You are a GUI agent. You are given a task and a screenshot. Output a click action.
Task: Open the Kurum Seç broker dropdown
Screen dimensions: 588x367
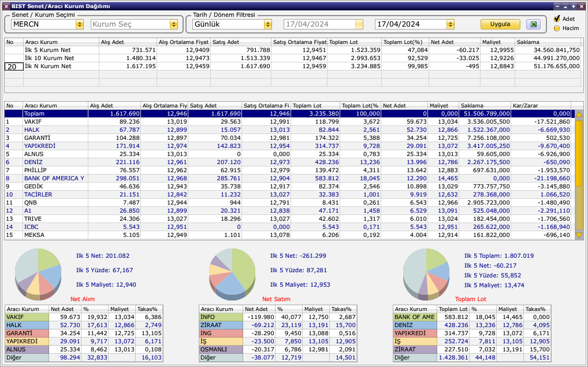(x=174, y=24)
